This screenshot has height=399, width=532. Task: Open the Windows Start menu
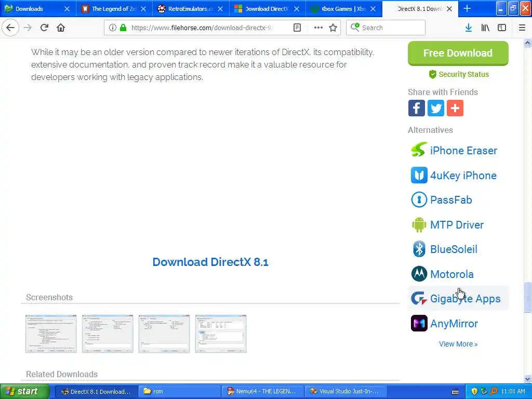point(24,392)
